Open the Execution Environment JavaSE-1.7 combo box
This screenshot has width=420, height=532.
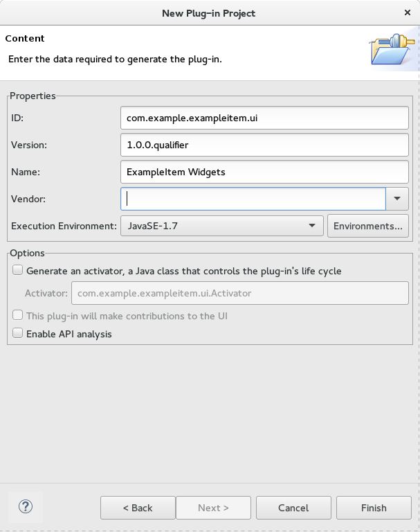222,226
